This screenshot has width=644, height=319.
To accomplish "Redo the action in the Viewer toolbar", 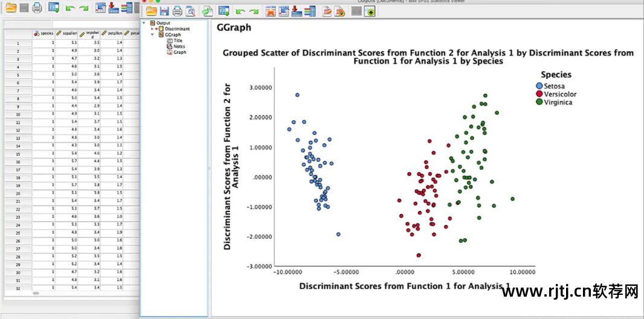I will [x=254, y=11].
